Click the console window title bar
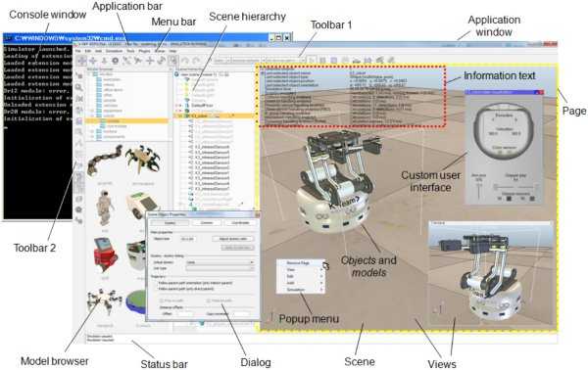The image size is (588, 370). click(147, 38)
